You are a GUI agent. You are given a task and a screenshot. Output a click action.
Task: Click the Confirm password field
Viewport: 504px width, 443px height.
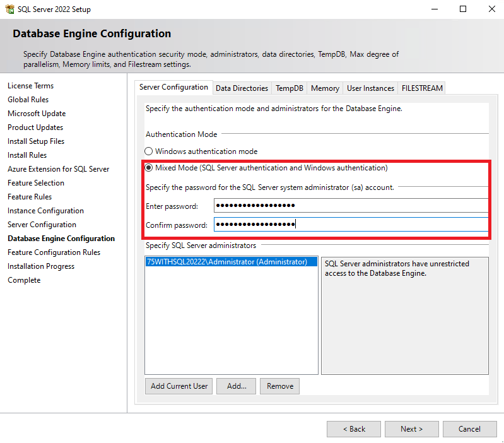351,224
